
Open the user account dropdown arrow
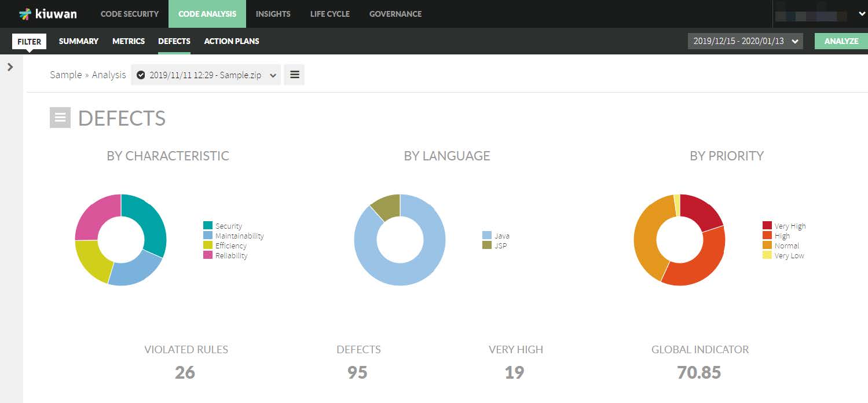click(x=861, y=14)
